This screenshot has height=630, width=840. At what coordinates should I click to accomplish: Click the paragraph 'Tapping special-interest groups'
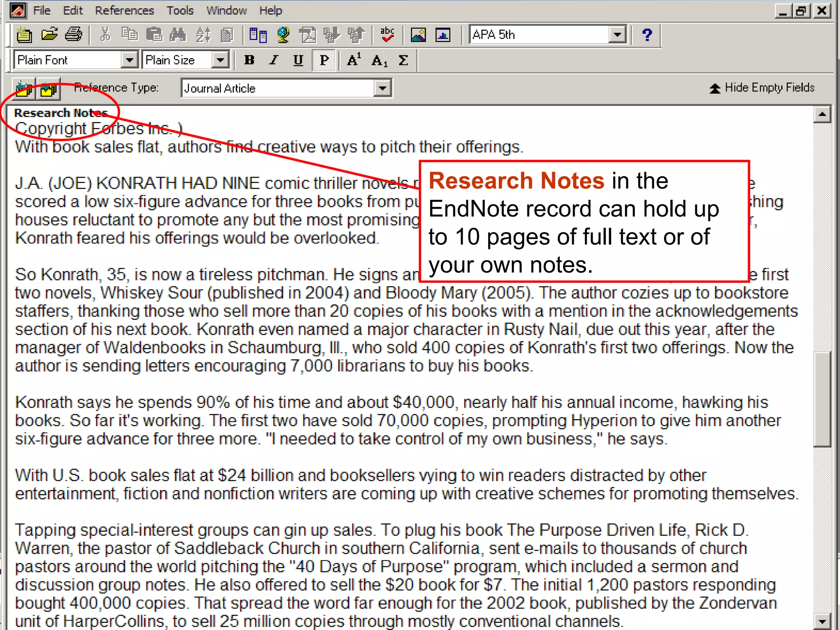(396, 576)
